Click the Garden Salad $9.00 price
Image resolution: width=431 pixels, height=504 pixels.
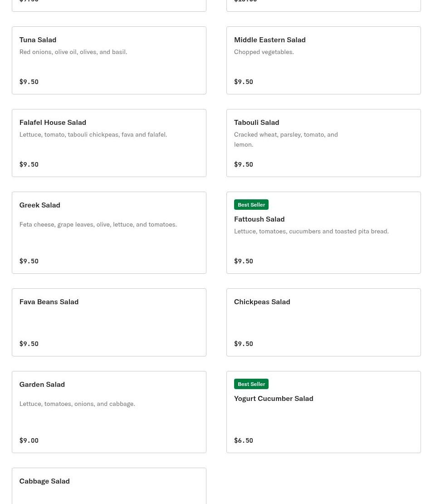29,440
